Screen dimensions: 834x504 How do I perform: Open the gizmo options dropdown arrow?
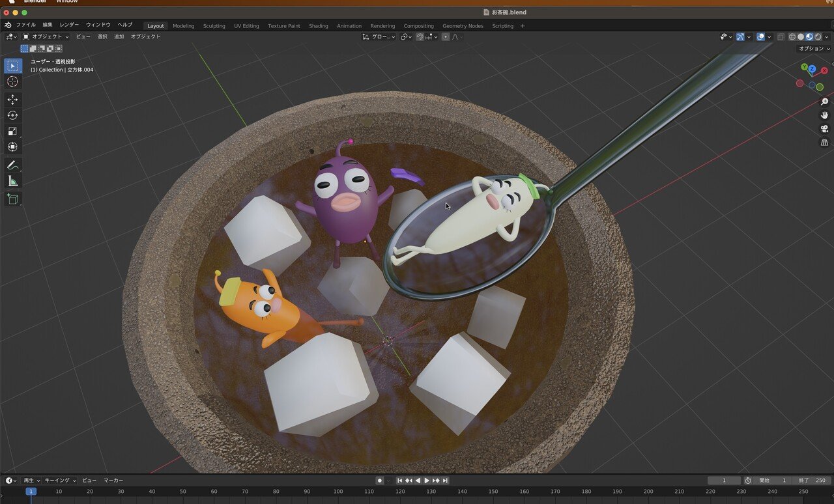pos(749,36)
